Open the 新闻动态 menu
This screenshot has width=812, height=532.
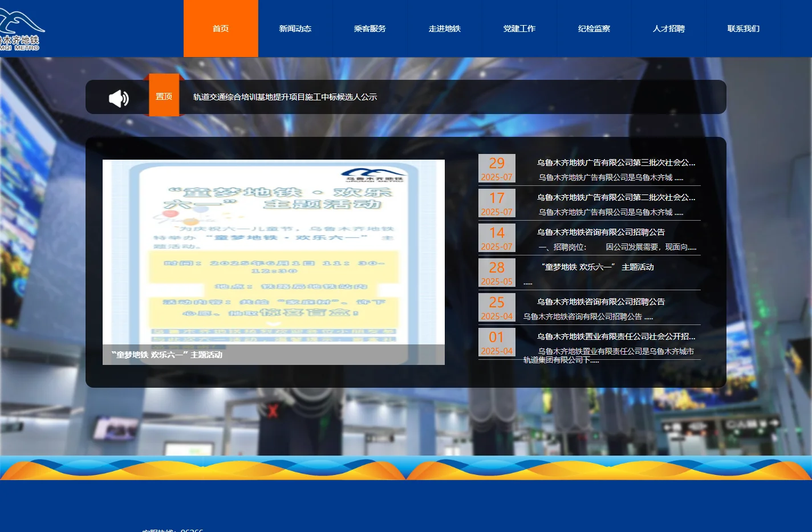click(295, 29)
